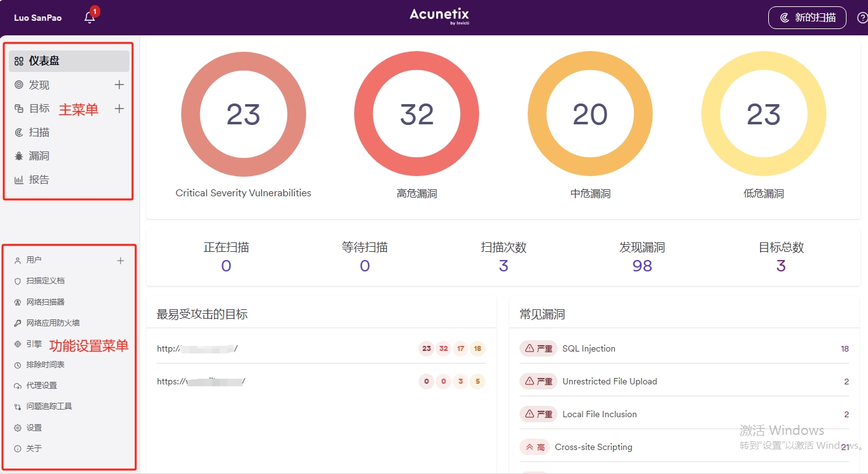
Task: Click the crosshair icon beside 引擎
Action: [18, 344]
